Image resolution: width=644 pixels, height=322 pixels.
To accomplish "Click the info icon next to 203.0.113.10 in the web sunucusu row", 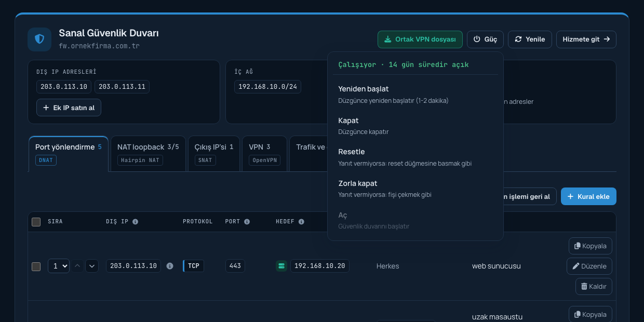I will pos(170,266).
